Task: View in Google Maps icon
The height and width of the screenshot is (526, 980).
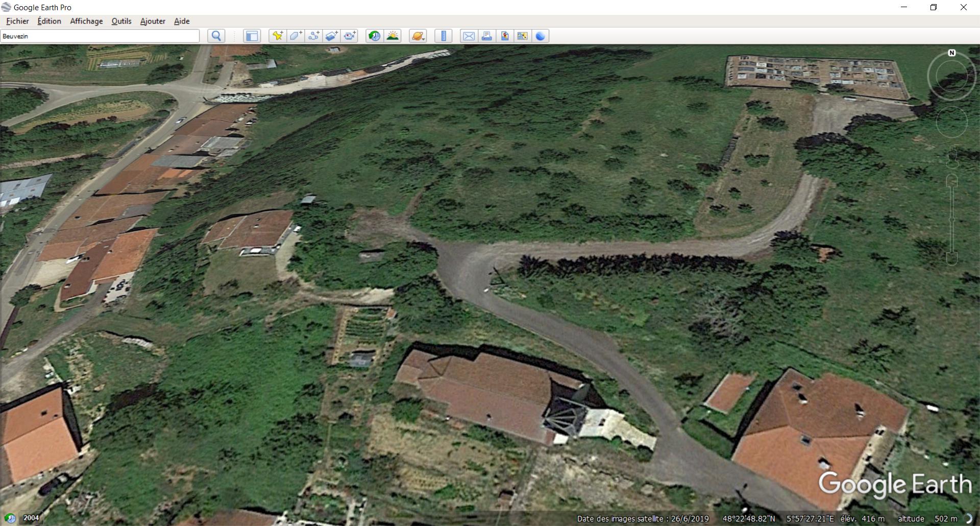Action: pyautogui.click(x=522, y=36)
